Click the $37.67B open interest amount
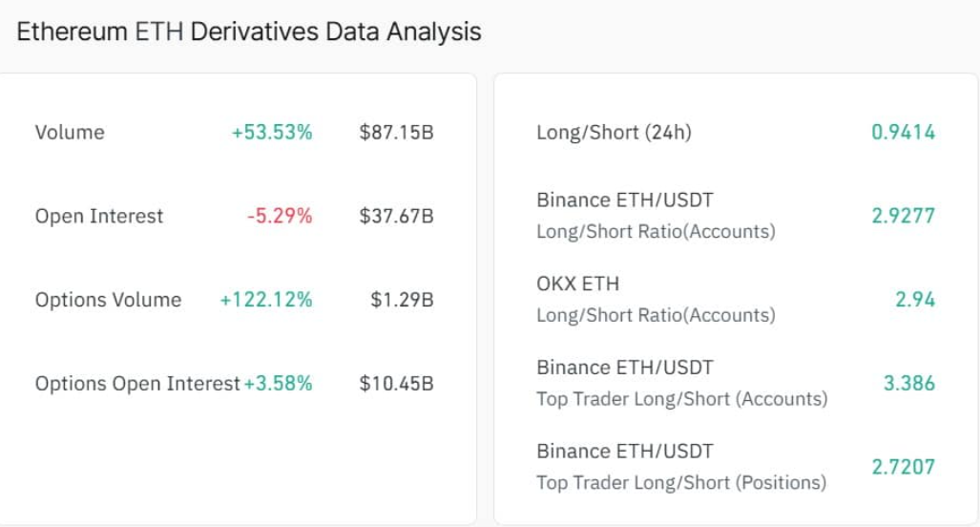This screenshot has height=527, width=980. [x=396, y=217]
